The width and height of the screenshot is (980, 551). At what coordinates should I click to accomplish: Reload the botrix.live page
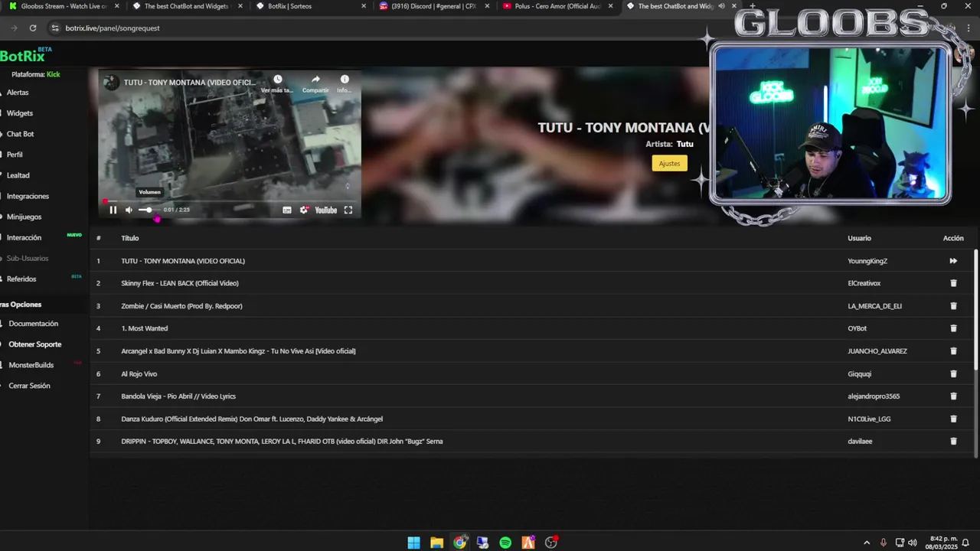(33, 28)
